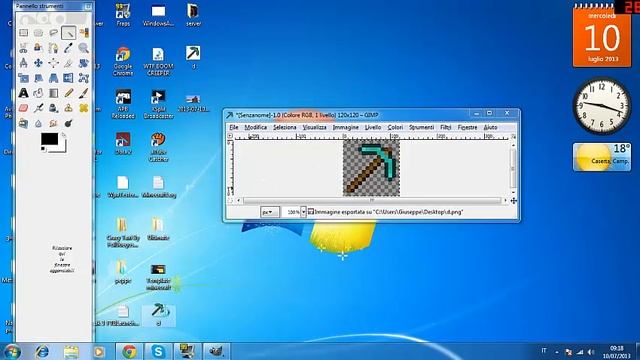Click the white background color swatch
Screen dimensions: 640x360
click(63, 149)
